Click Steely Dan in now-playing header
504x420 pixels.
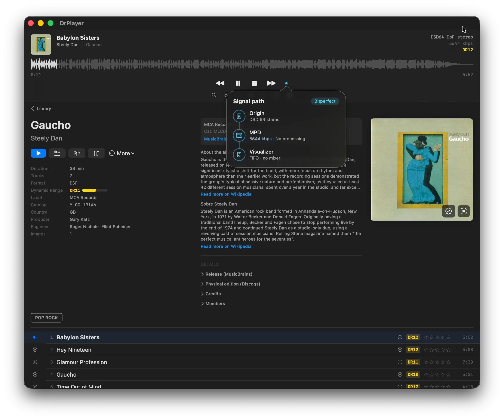(x=67, y=45)
